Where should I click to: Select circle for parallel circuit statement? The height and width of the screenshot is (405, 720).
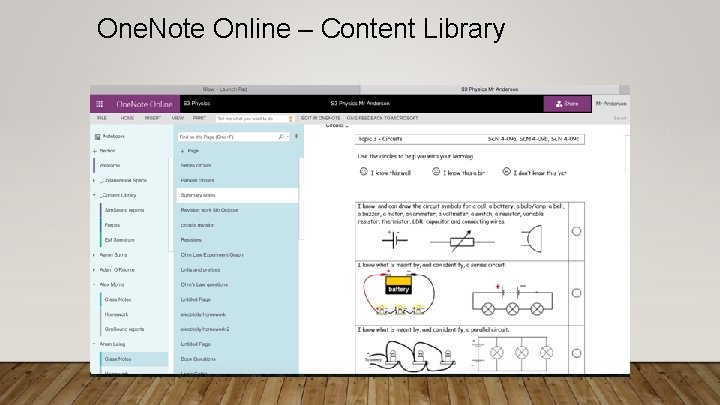click(576, 353)
